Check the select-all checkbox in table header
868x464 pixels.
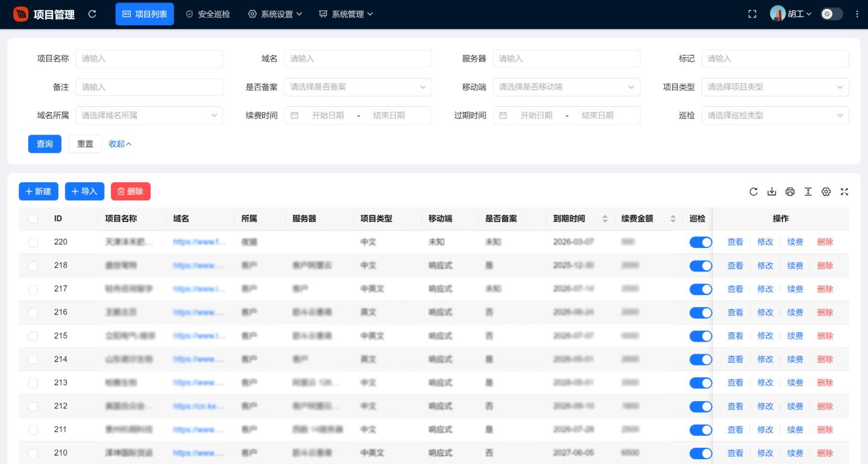[33, 219]
